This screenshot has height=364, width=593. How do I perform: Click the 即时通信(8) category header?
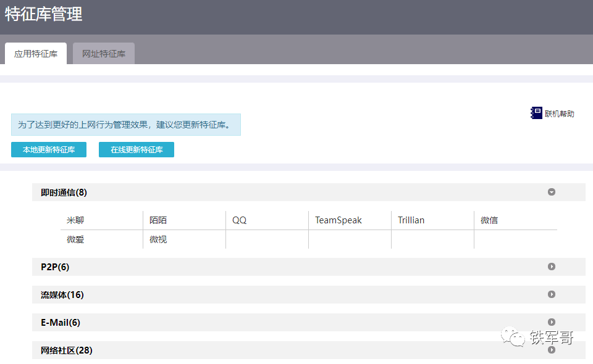64,192
